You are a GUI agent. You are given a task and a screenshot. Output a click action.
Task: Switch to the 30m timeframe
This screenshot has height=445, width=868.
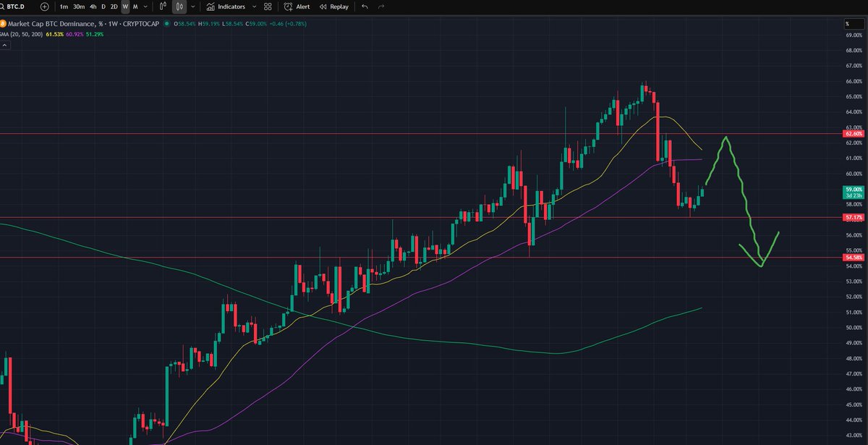tap(79, 7)
